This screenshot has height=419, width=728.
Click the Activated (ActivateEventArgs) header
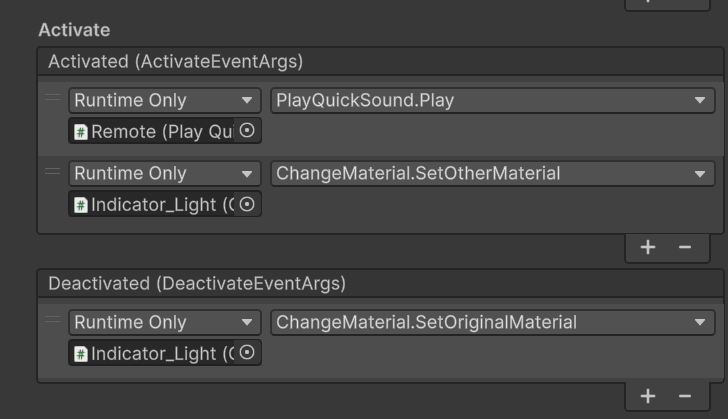[176, 61]
